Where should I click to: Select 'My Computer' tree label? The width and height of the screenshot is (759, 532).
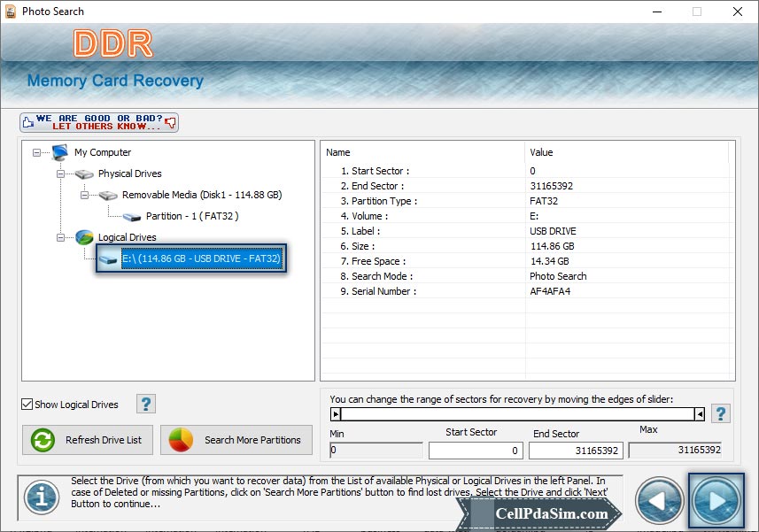point(103,152)
